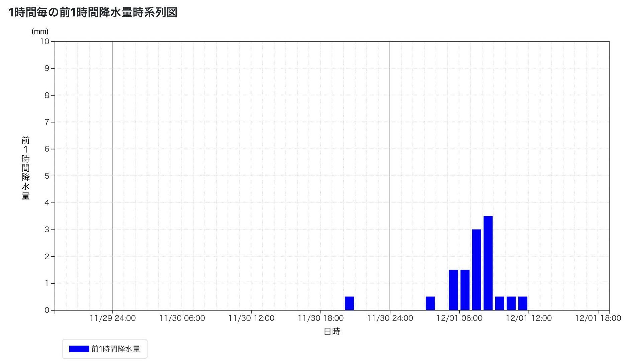
Task: Click the 11/30 12:00 axis label
Action: coord(251,318)
